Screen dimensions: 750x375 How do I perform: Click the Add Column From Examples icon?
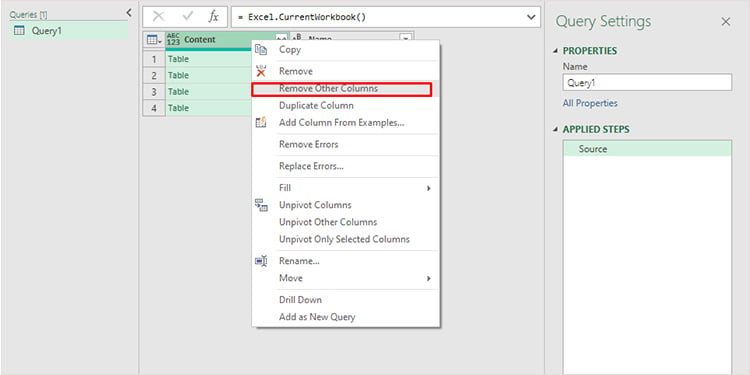point(261,122)
